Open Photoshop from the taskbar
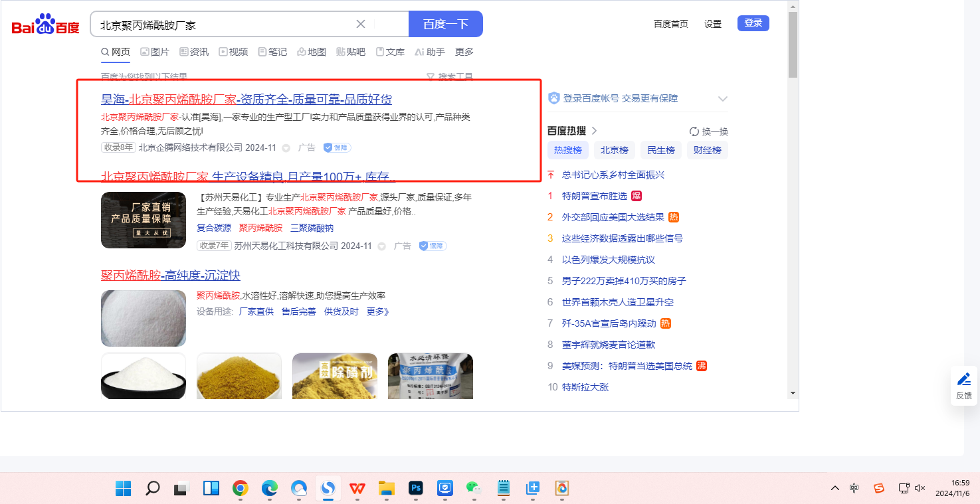Screen dimensions: 980x504 coord(416,489)
